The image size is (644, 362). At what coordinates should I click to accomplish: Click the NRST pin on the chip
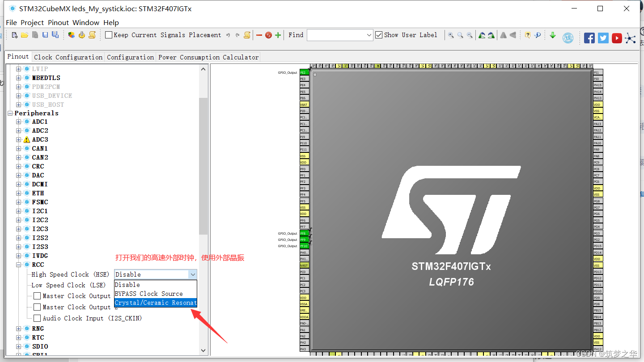pos(304,265)
